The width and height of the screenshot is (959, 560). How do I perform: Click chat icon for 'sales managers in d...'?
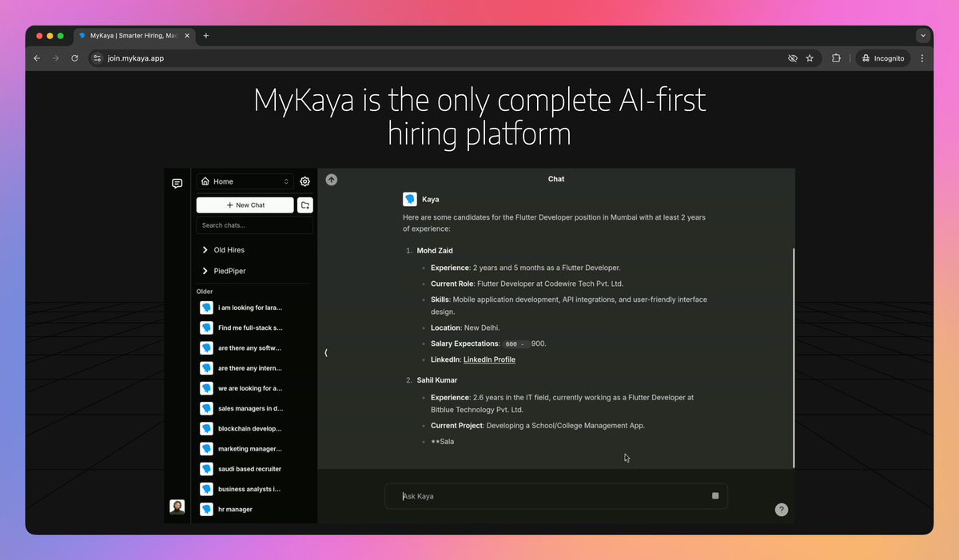tap(206, 408)
